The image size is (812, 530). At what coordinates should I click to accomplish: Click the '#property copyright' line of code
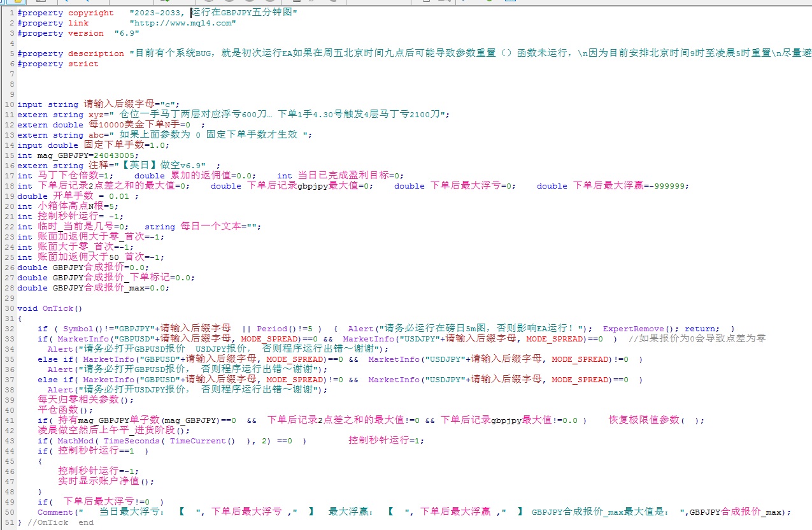click(x=157, y=13)
